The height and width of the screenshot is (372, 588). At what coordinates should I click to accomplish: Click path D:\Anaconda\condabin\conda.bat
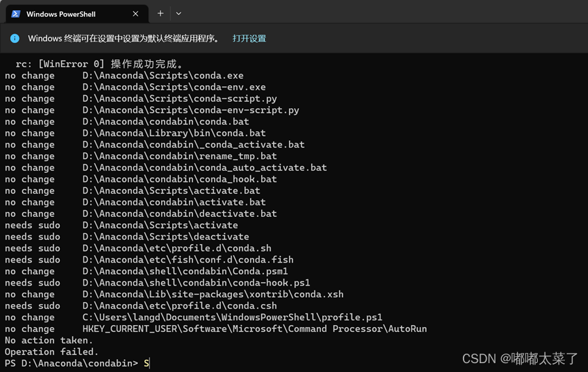click(x=166, y=122)
